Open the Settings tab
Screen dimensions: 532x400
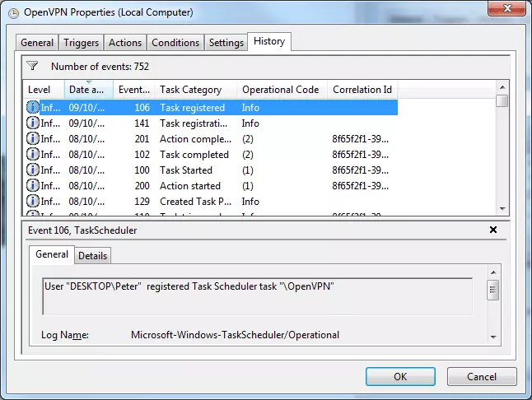coord(226,43)
